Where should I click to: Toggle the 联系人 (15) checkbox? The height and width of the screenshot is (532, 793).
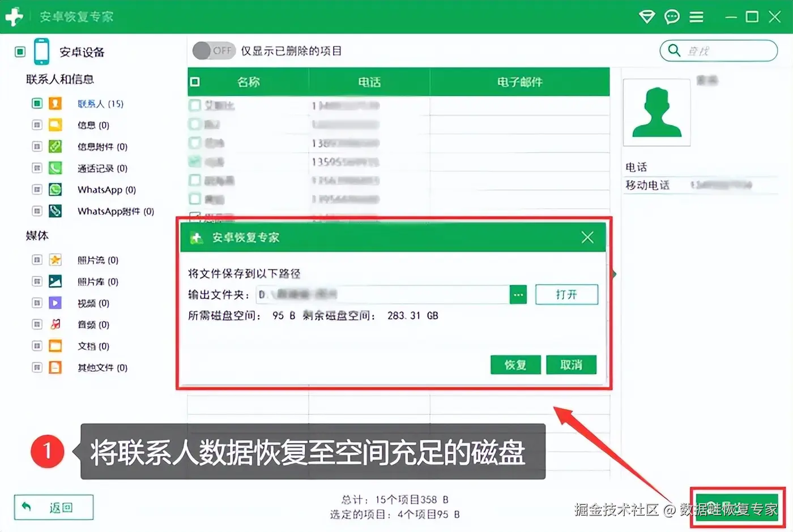37,104
